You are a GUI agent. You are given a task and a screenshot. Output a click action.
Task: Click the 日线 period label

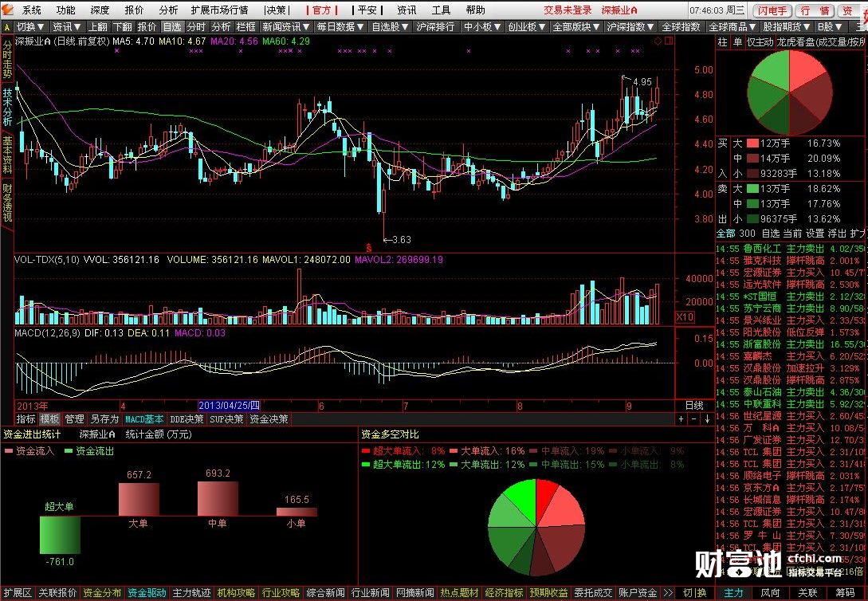[x=694, y=406]
